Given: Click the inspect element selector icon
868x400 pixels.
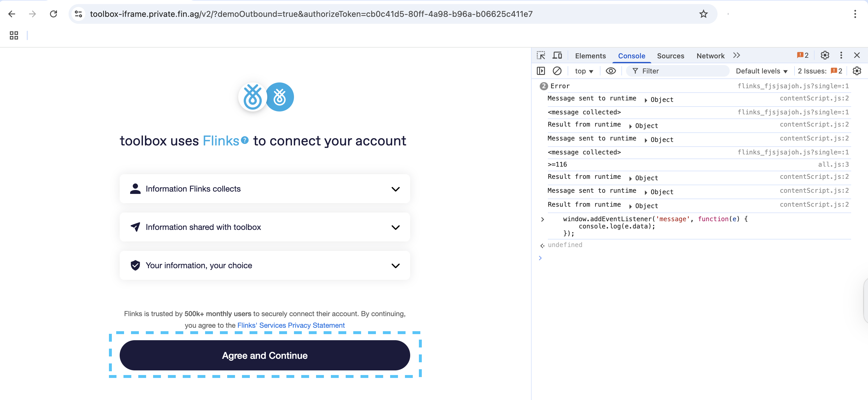Looking at the screenshot, I should click(541, 55).
